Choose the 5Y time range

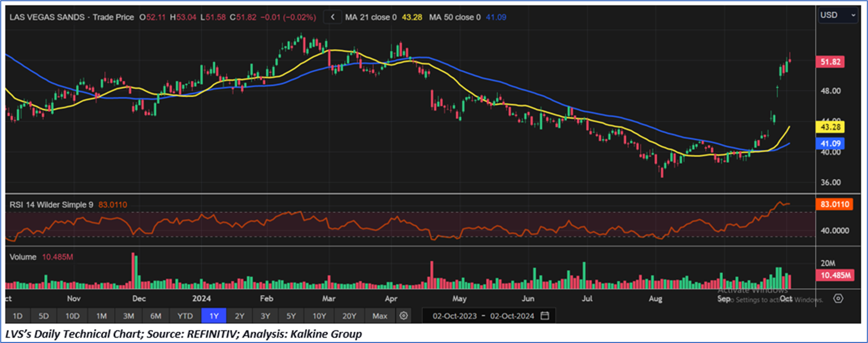[x=291, y=316]
